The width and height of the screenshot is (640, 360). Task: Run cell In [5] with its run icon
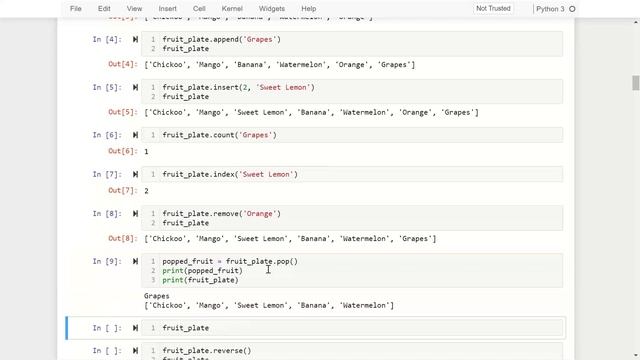click(x=135, y=87)
